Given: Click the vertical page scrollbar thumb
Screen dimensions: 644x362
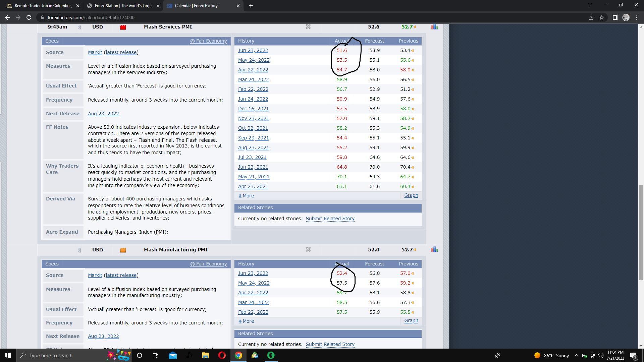Looking at the screenshot, I should point(641,232).
